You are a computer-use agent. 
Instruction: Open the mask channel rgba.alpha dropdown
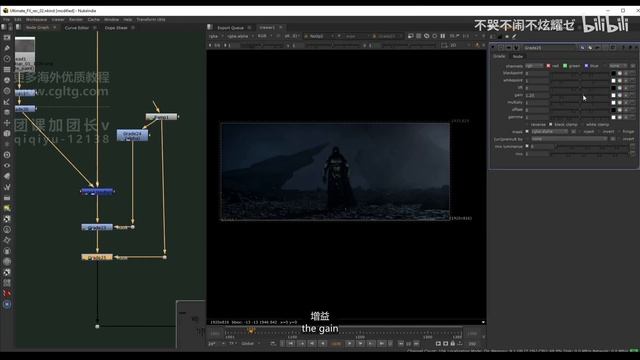point(549,131)
